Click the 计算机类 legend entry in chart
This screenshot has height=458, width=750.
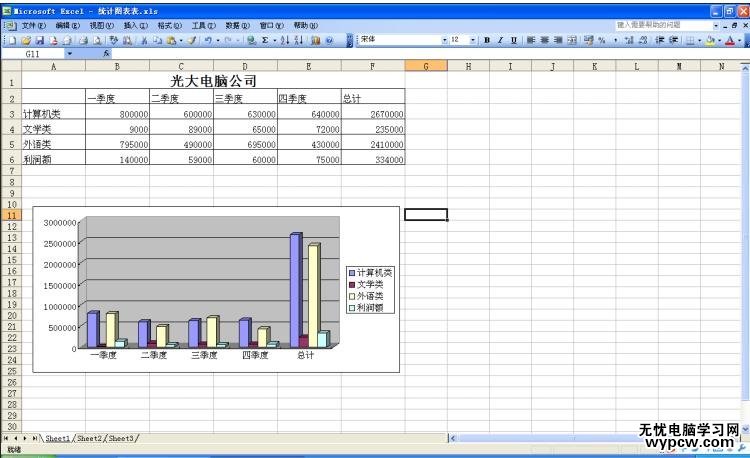371,273
